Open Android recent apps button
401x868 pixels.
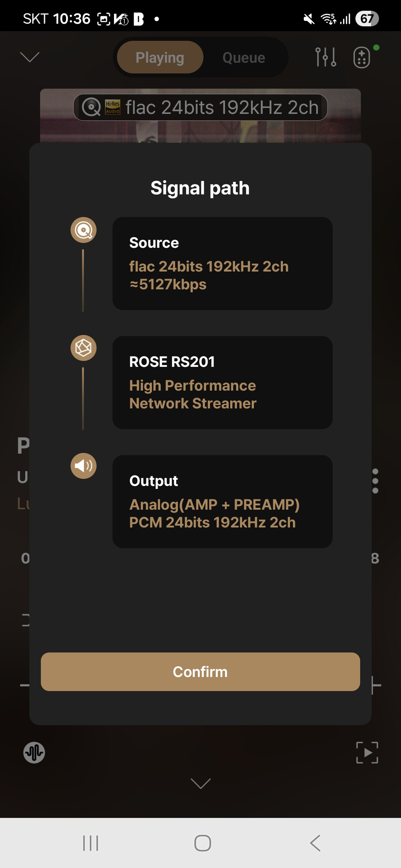click(91, 843)
